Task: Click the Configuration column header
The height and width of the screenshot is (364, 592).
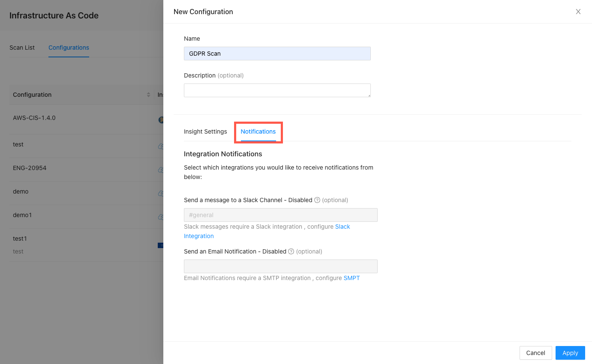Action: point(81,95)
